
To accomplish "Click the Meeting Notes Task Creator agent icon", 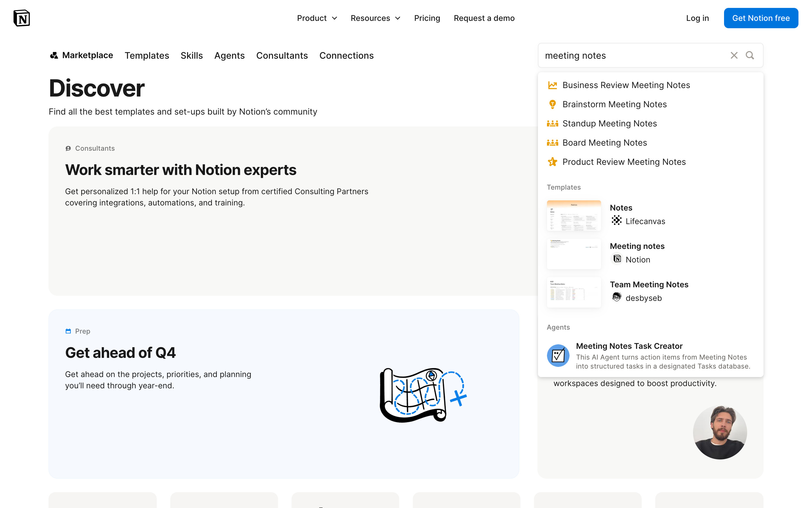I will click(558, 356).
